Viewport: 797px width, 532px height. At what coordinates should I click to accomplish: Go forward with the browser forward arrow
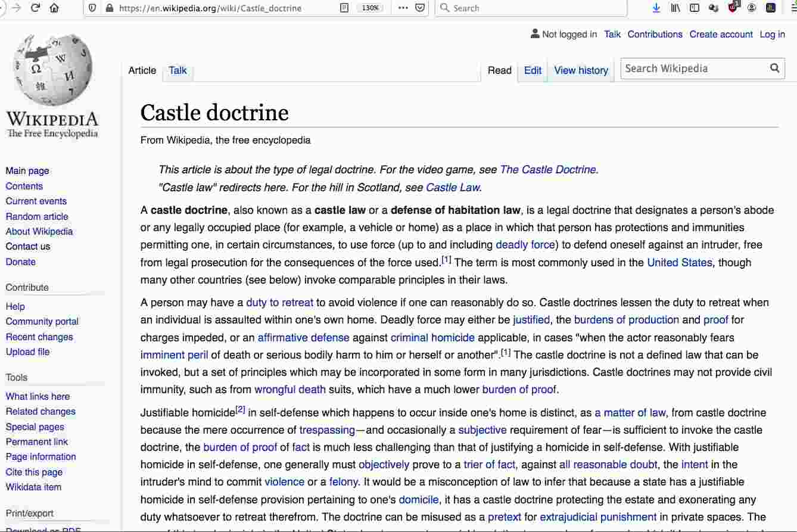[x=16, y=8]
